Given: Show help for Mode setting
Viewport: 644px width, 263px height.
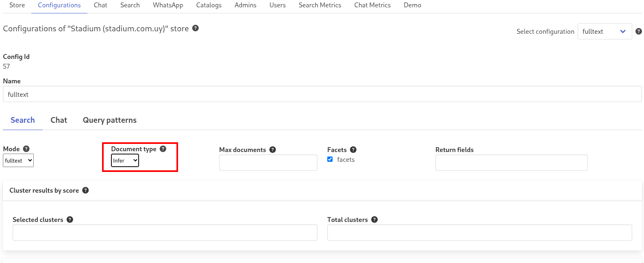Looking at the screenshot, I should point(26,149).
